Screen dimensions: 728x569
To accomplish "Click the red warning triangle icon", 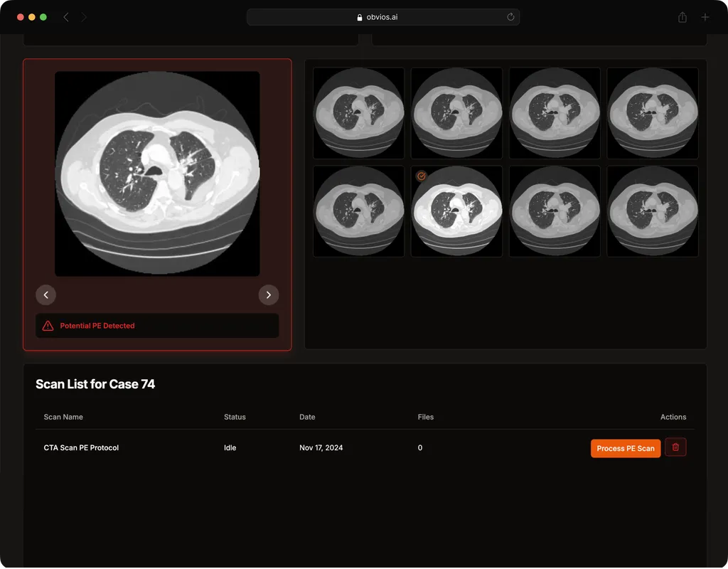I will 48,326.
